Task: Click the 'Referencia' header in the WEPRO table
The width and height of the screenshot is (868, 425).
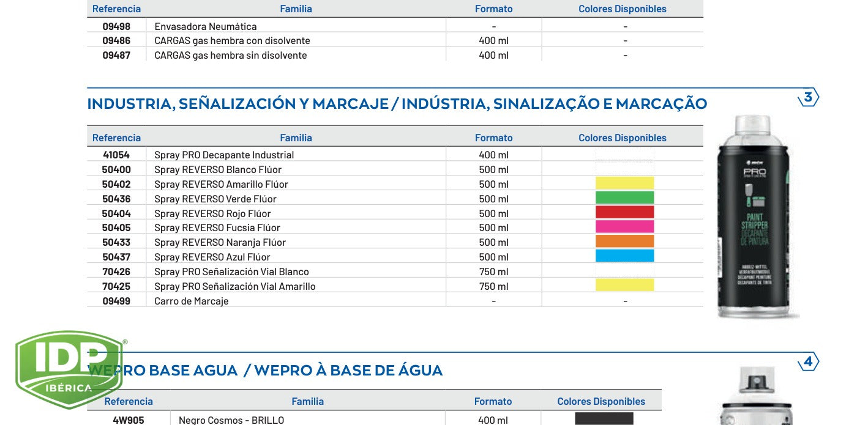Action: (x=129, y=401)
